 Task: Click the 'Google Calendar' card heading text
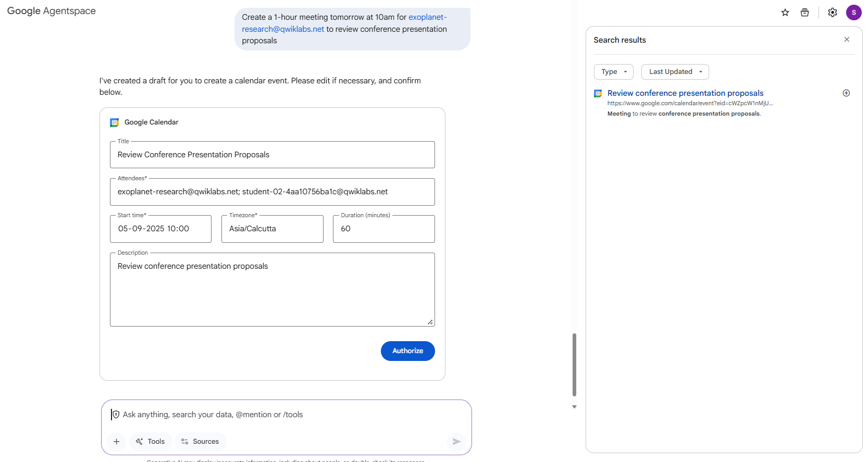[151, 122]
